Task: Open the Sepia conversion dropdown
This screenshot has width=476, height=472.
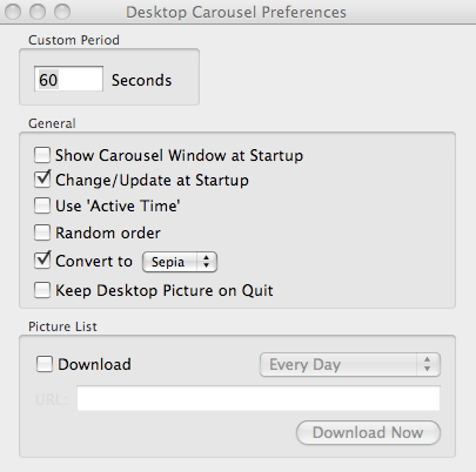Action: [180, 262]
